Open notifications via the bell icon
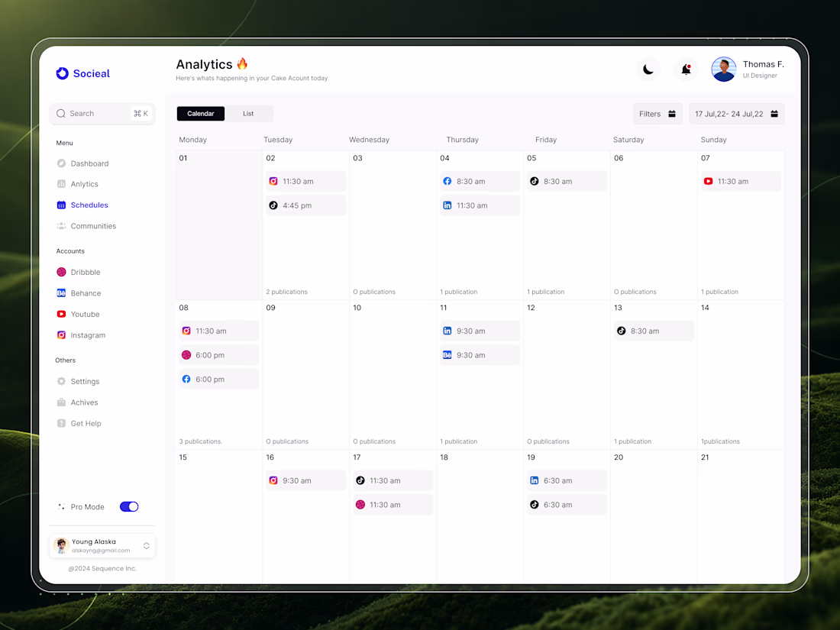The image size is (840, 630). 686,69
